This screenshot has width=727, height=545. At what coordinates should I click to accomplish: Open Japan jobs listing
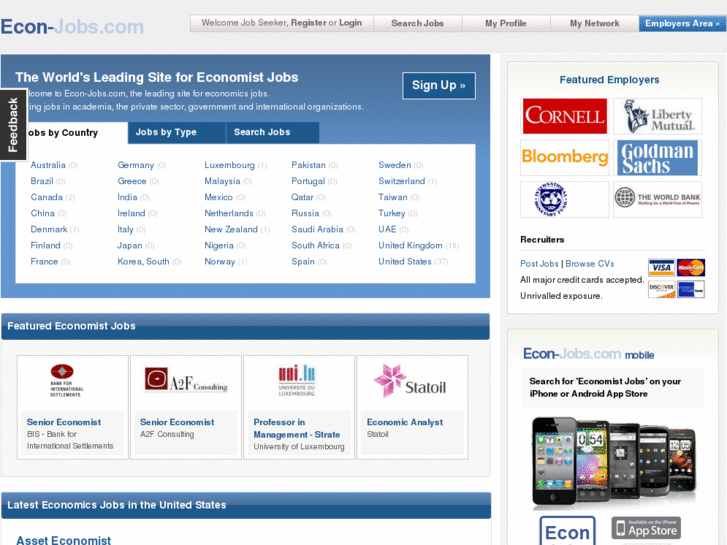click(129, 245)
